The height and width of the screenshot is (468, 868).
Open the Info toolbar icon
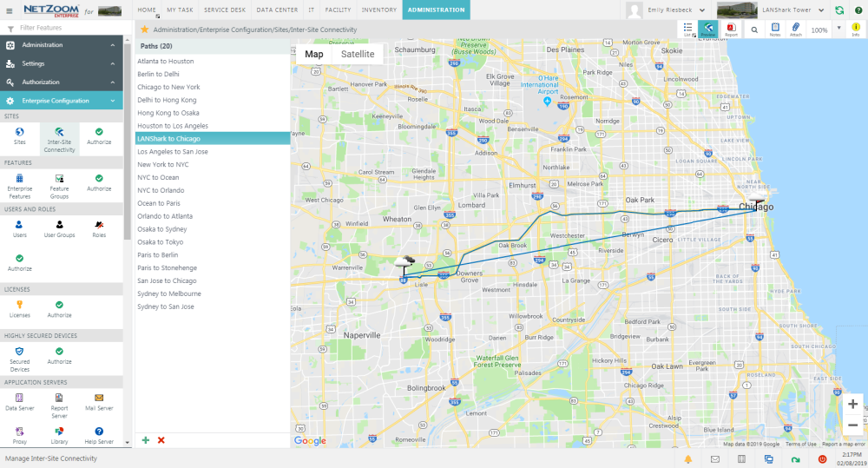(x=856, y=30)
